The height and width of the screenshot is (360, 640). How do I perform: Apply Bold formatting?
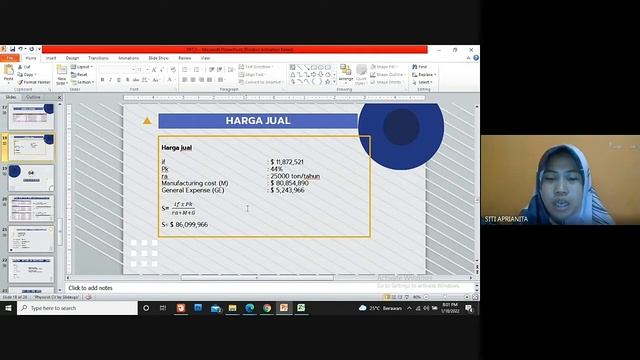[x=102, y=80]
